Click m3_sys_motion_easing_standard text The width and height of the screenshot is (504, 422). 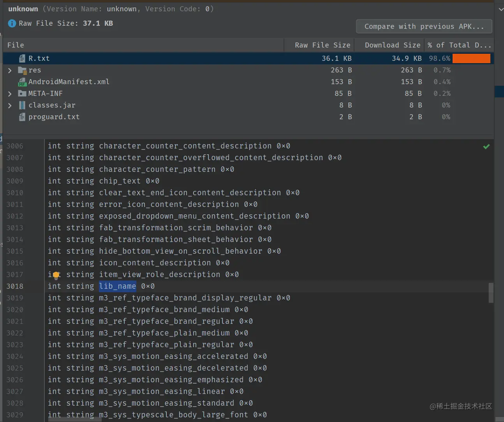(167, 403)
